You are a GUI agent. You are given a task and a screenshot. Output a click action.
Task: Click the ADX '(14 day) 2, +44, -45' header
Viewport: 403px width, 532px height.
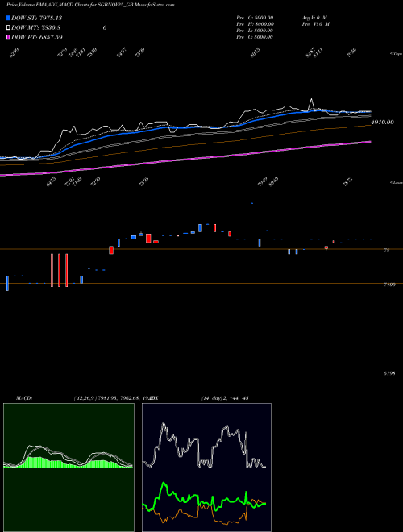[x=225, y=398]
